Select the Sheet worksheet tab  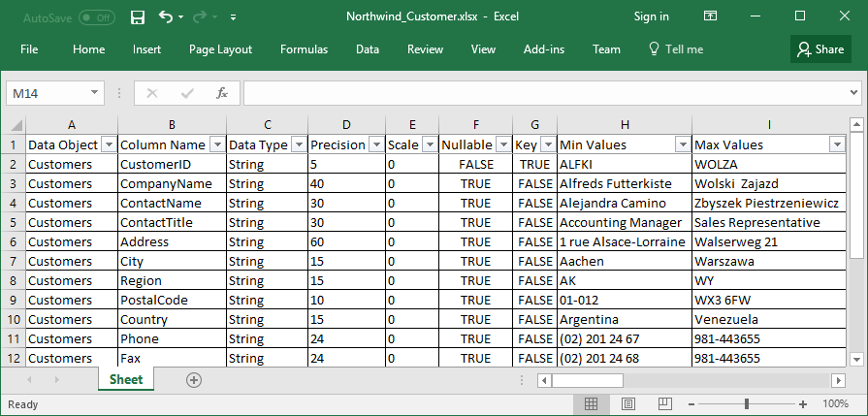point(125,380)
